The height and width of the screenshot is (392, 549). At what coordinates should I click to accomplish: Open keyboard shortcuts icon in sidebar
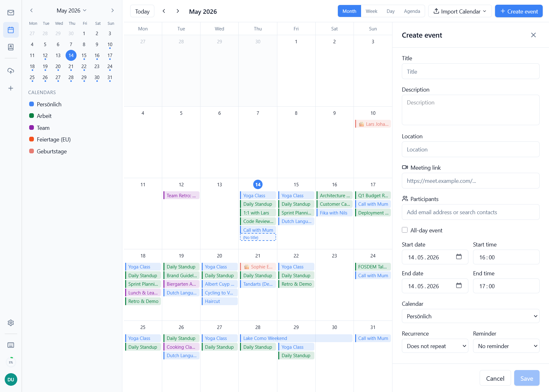point(11,345)
